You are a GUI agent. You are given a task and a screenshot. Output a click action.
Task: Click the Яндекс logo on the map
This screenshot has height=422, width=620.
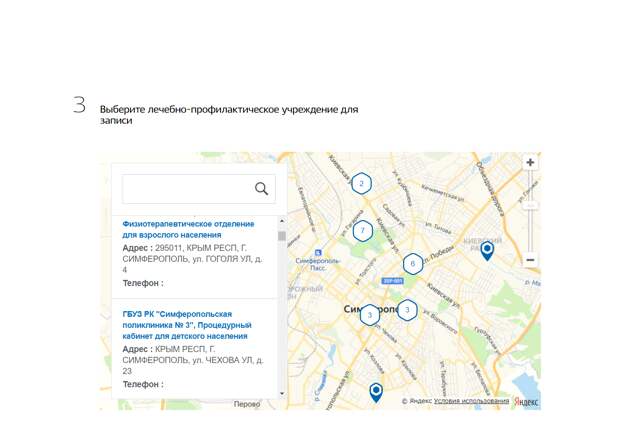point(526,402)
